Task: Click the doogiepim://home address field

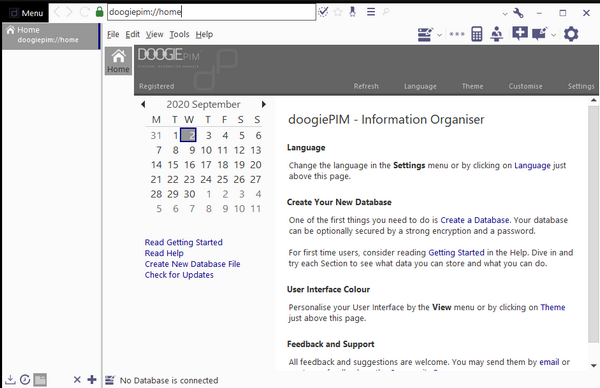Action: click(x=212, y=12)
